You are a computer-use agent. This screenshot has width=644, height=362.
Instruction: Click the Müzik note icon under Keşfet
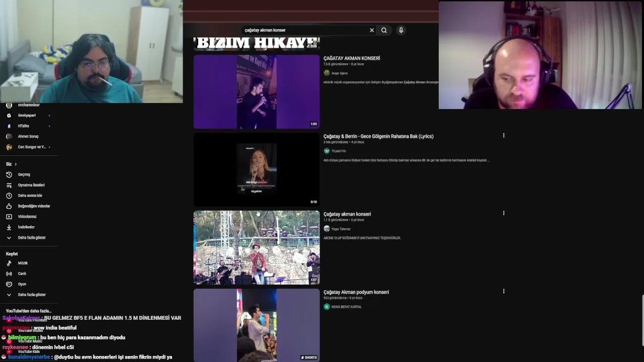(9, 263)
